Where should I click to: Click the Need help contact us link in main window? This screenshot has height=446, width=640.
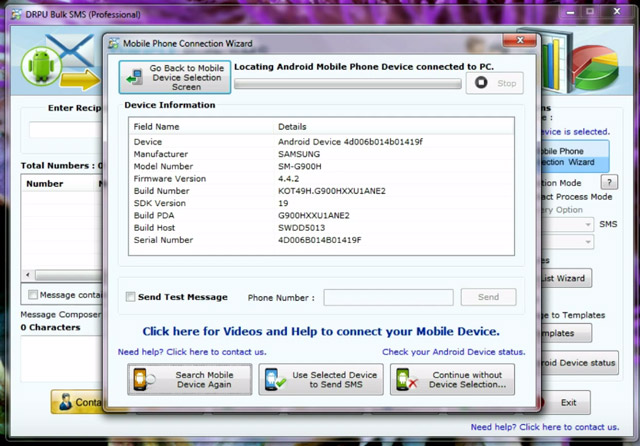(545, 427)
